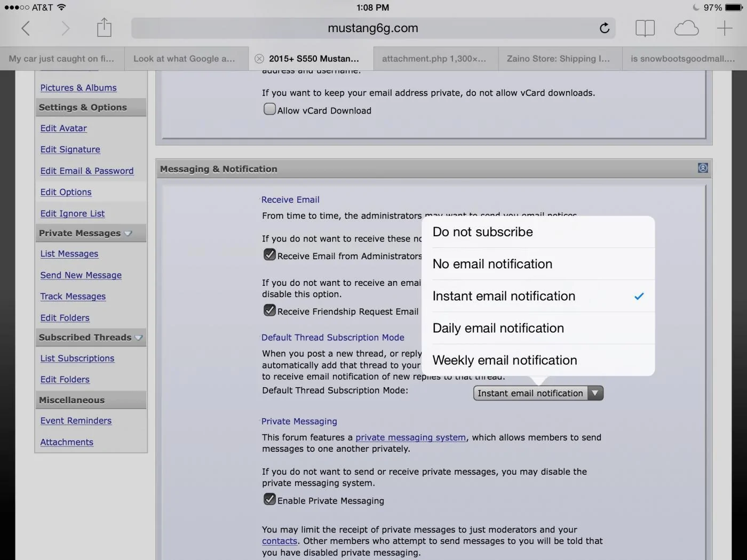
Task: Uncheck Receive Email from Administrators
Action: (x=270, y=254)
